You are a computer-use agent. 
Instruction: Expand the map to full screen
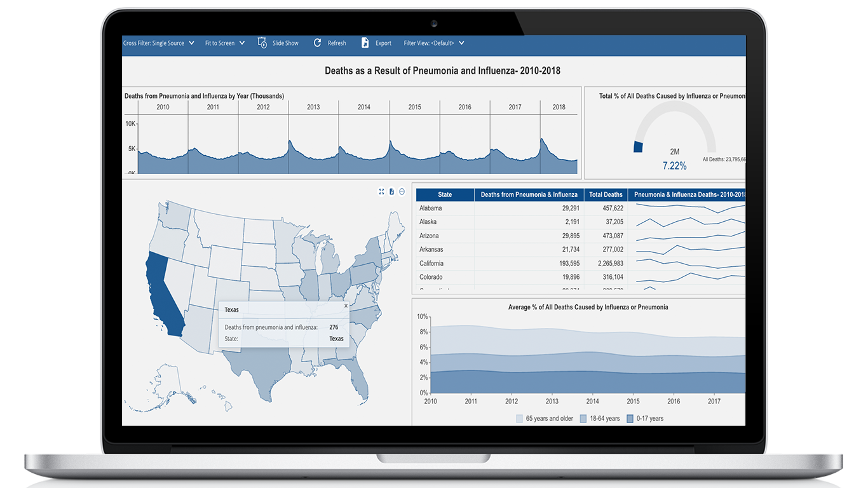tap(381, 191)
